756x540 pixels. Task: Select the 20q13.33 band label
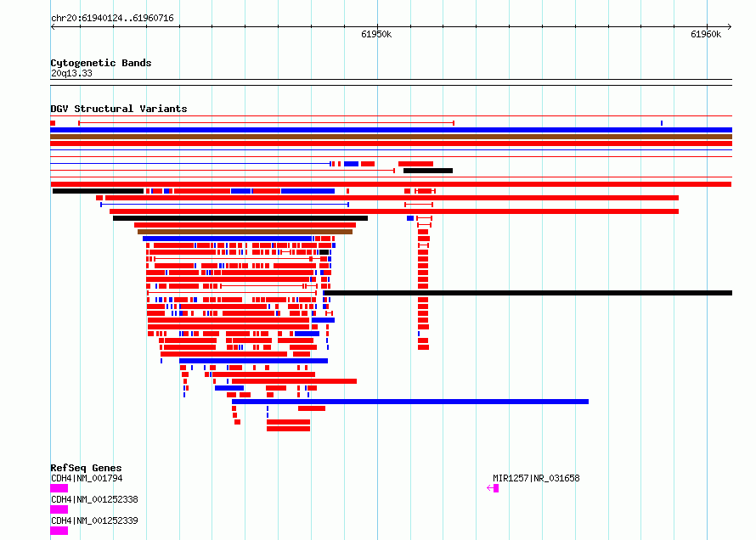point(71,73)
